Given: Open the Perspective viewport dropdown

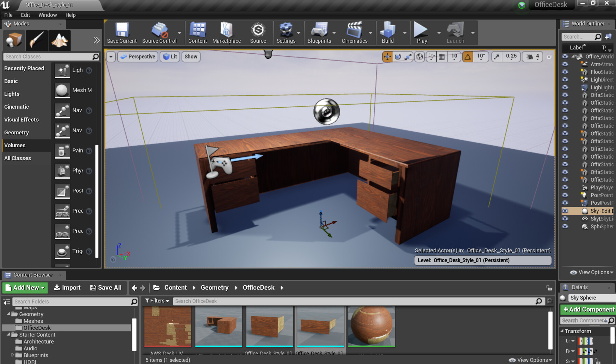Looking at the screenshot, I should point(137,57).
